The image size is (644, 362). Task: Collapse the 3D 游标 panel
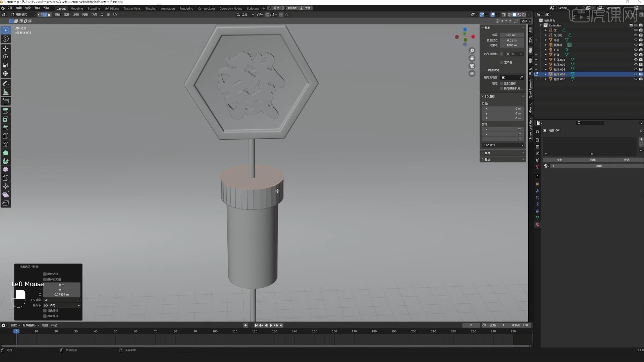[502, 96]
